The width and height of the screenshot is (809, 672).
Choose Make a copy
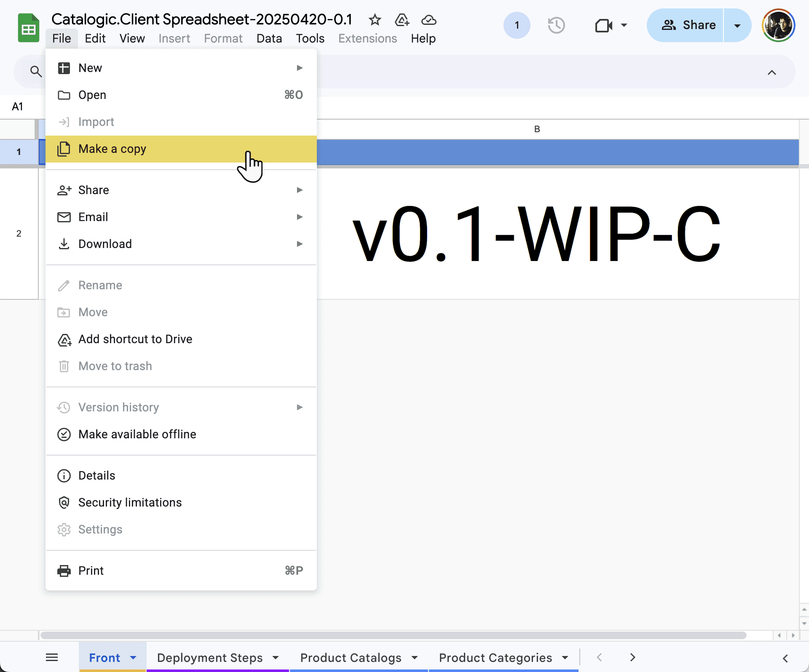click(113, 149)
